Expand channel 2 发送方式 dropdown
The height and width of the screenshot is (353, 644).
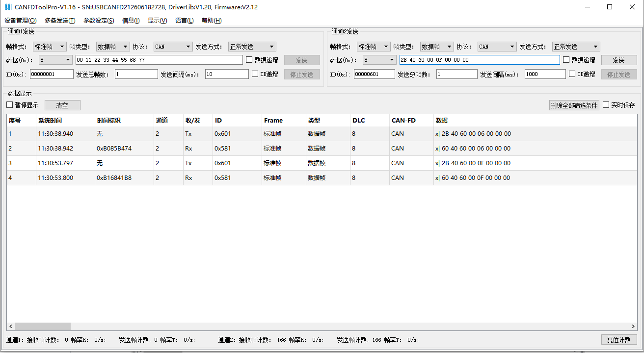click(576, 47)
